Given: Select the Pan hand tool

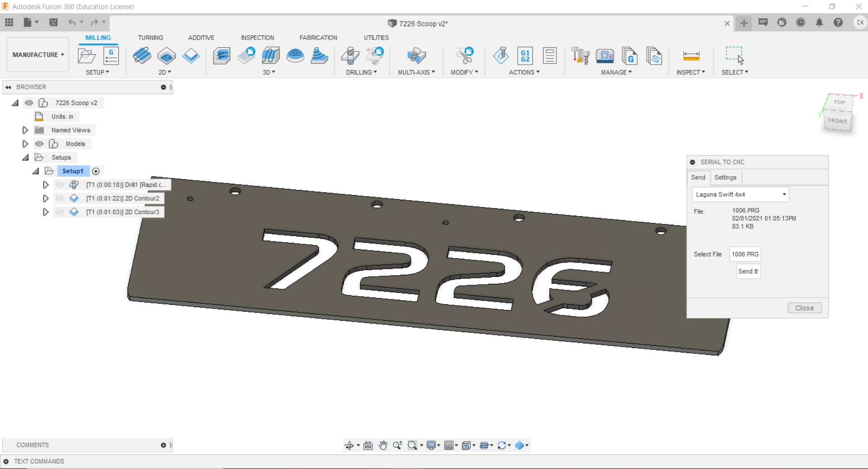Looking at the screenshot, I should [383, 445].
